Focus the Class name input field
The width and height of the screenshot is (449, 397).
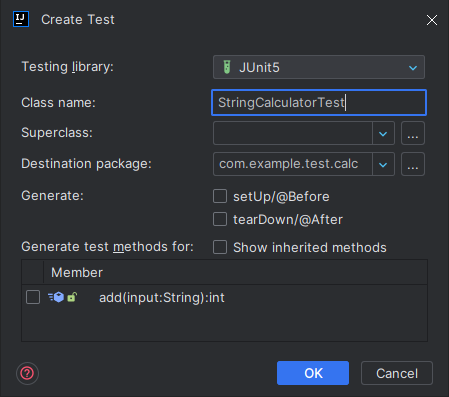click(x=319, y=102)
